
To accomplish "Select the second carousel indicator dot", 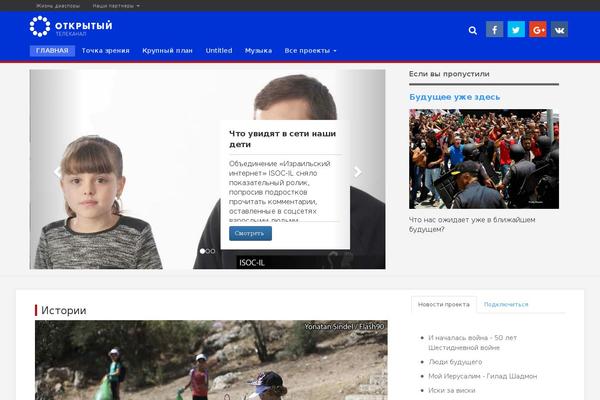I will point(208,251).
